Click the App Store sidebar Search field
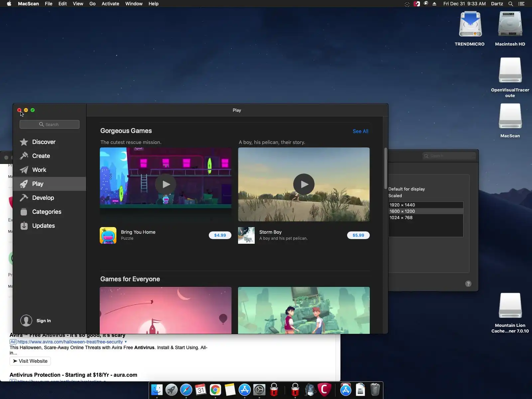 (x=50, y=124)
